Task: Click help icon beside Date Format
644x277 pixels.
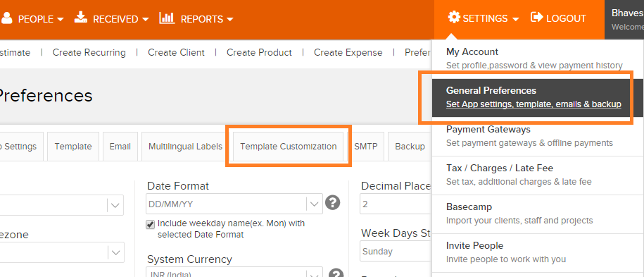Action: pyautogui.click(x=333, y=202)
